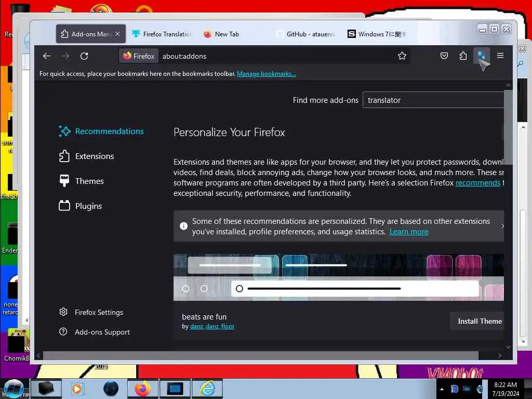Click the horizontal scrollbar at page bottom

[261, 355]
